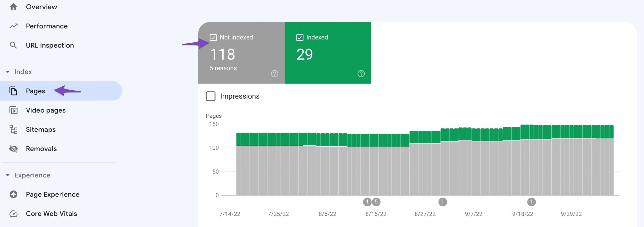
Task: Click the 9/29/22 axis date label
Action: [571, 214]
